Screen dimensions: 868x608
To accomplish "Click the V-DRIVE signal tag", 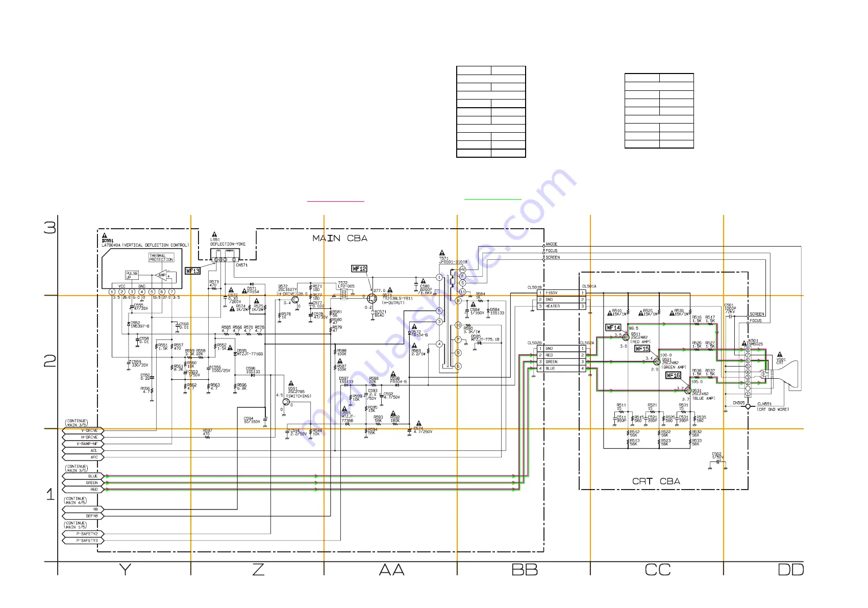I will point(83,431).
